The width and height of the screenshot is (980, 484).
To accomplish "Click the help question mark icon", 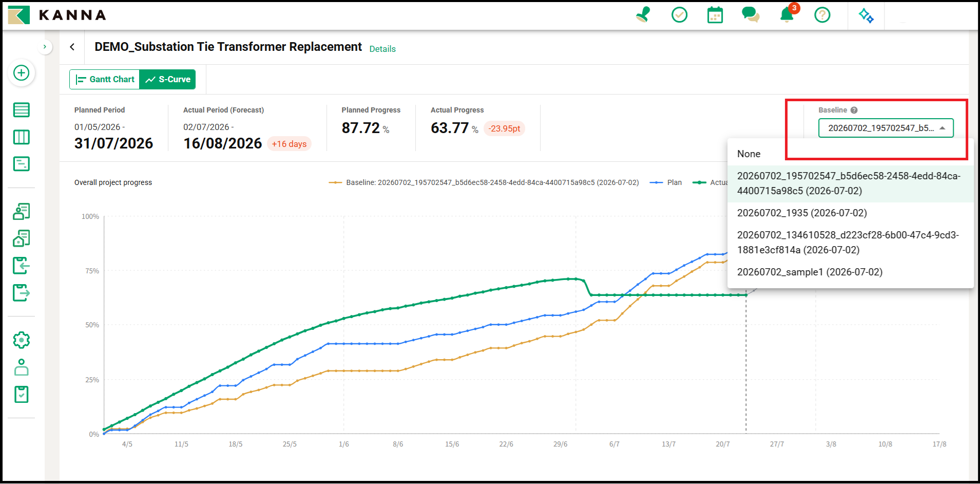I will [822, 15].
